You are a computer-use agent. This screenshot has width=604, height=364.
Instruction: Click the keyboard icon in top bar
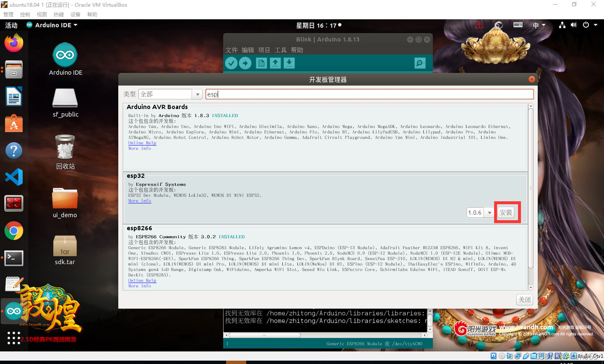[518, 25]
